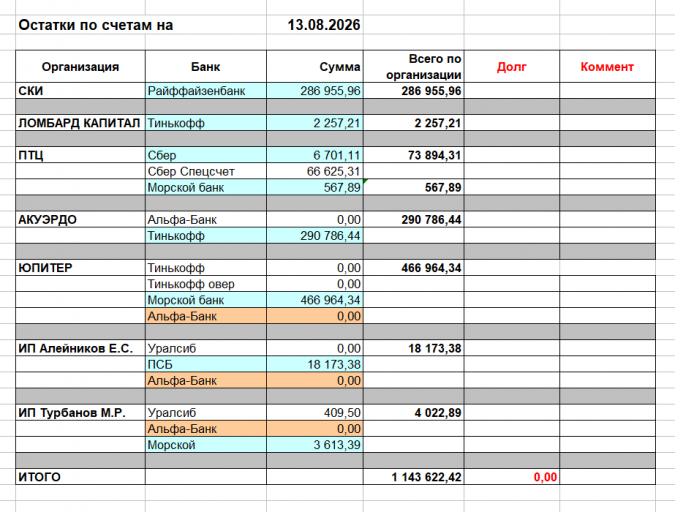Select the title cell 'Остатки по счетам на'
Screen dimensions: 675x512
click(x=96, y=25)
